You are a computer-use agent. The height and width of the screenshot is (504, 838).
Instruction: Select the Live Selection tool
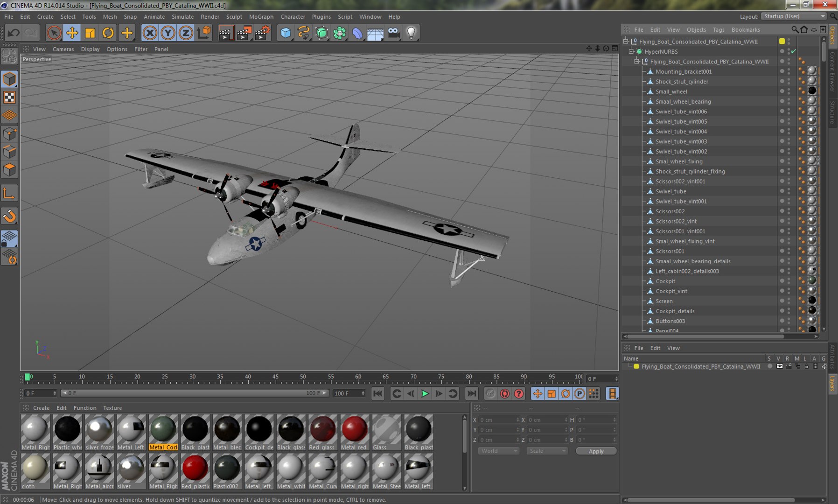pos(54,33)
